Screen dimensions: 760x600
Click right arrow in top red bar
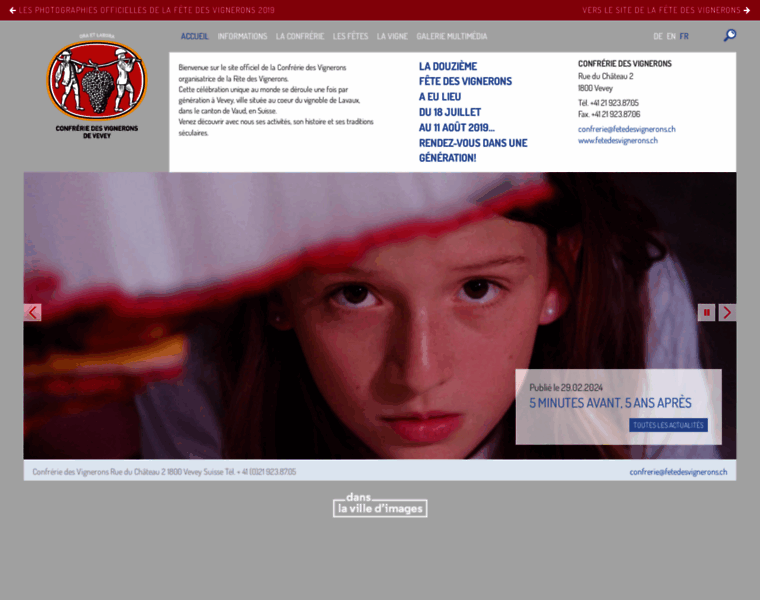coord(747,10)
